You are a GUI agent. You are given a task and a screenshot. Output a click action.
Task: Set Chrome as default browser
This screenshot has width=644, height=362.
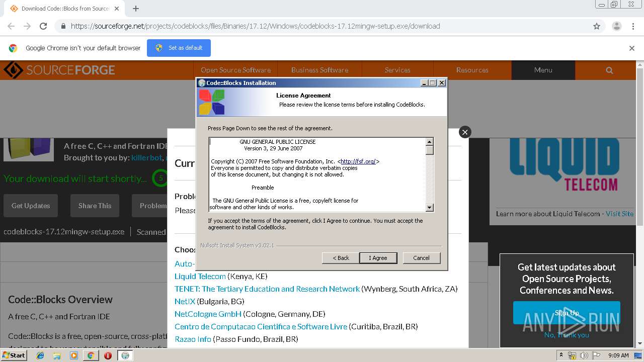coord(179,48)
